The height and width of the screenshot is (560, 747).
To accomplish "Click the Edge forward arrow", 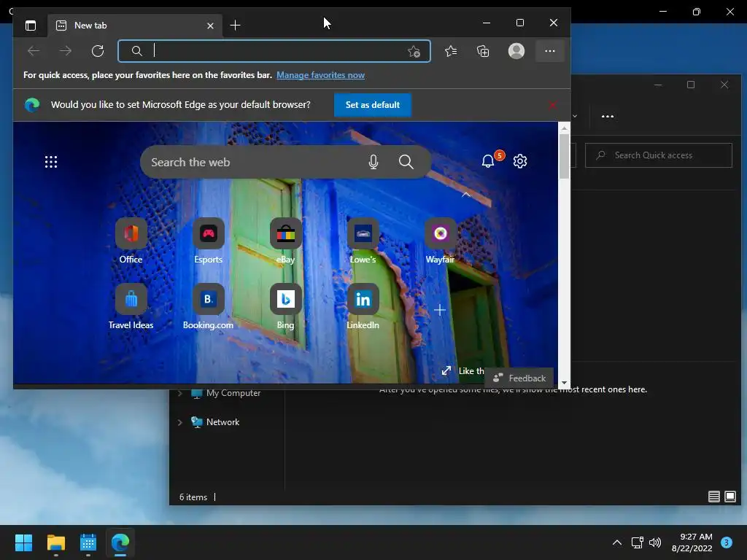I will coord(66,51).
